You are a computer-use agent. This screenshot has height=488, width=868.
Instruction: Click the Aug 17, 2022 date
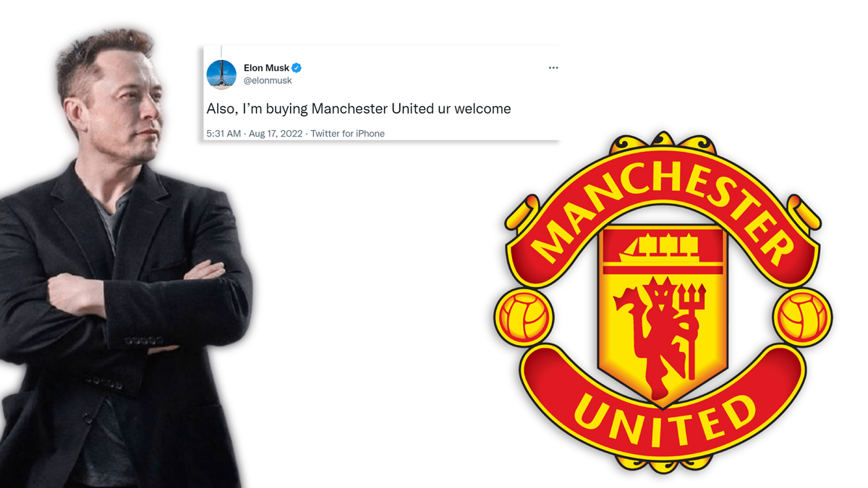click(276, 134)
